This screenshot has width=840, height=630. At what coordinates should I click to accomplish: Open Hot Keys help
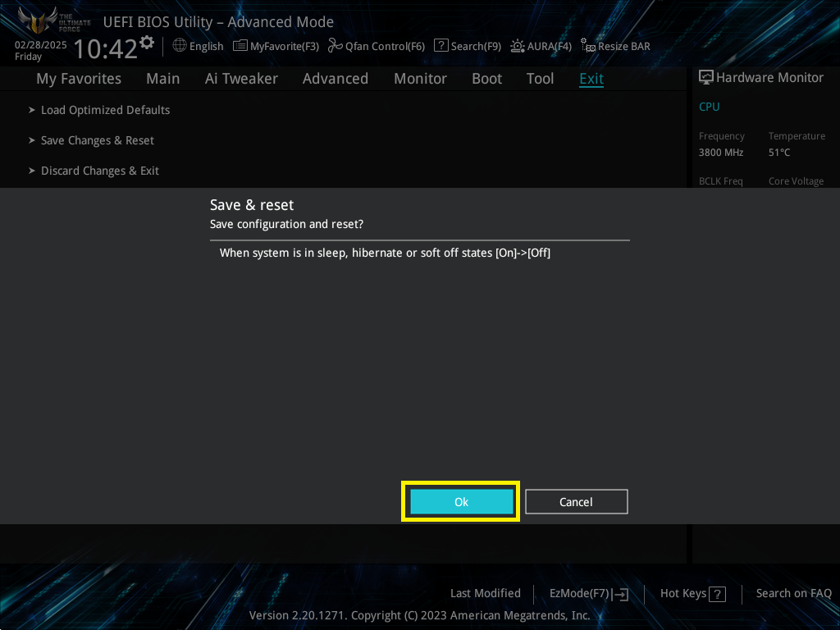coord(683,594)
